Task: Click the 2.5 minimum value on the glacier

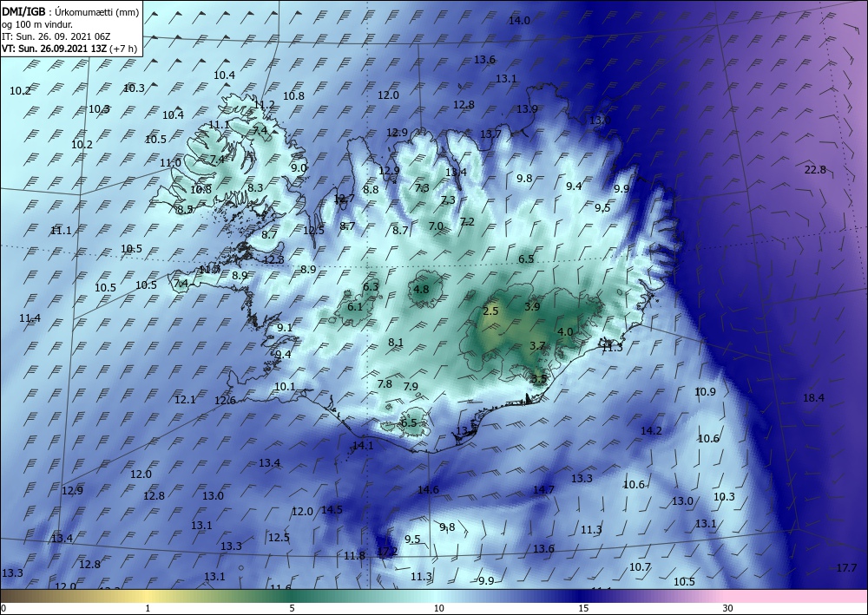Action: click(491, 311)
